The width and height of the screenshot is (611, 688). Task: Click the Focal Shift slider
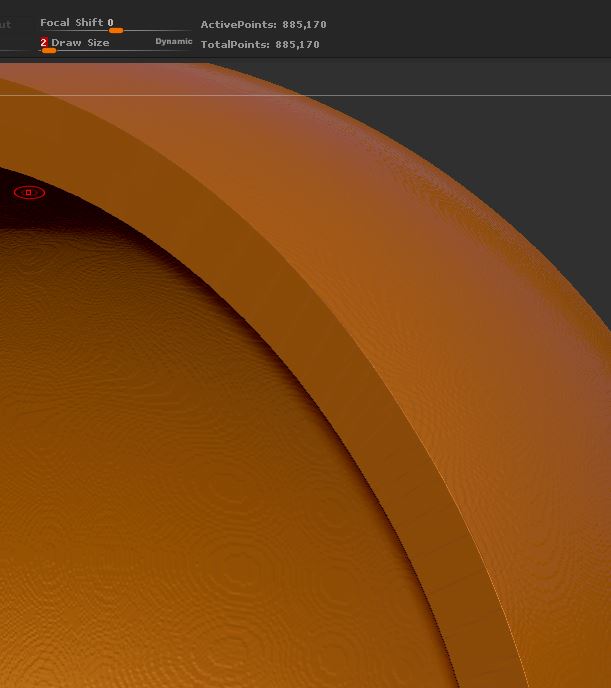pyautogui.click(x=115, y=25)
